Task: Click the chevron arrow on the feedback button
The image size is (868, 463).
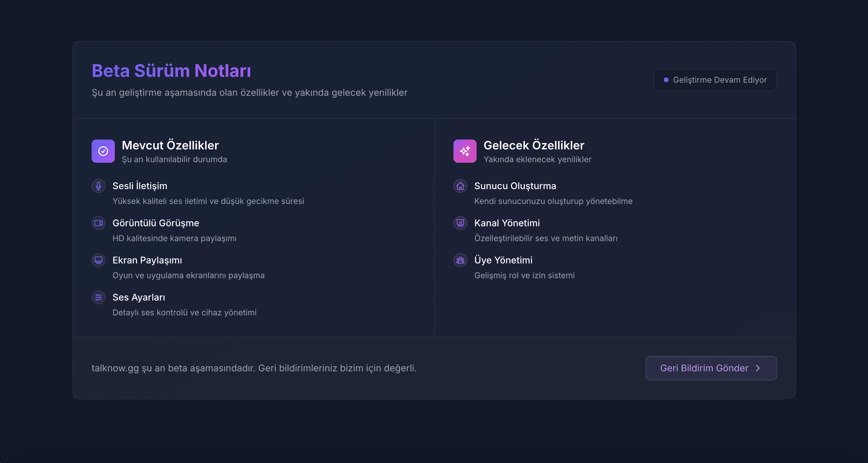Action: coord(758,368)
